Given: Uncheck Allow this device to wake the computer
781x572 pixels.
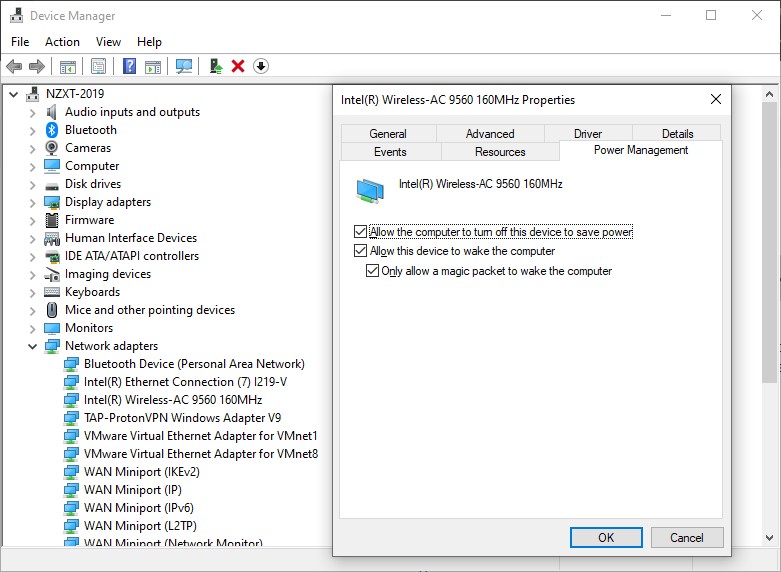Looking at the screenshot, I should coord(360,250).
